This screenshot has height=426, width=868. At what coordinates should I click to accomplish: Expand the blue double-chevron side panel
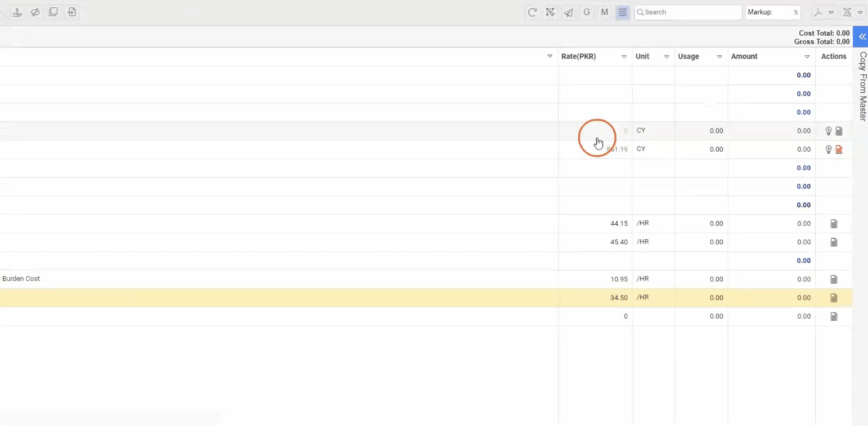(x=862, y=37)
